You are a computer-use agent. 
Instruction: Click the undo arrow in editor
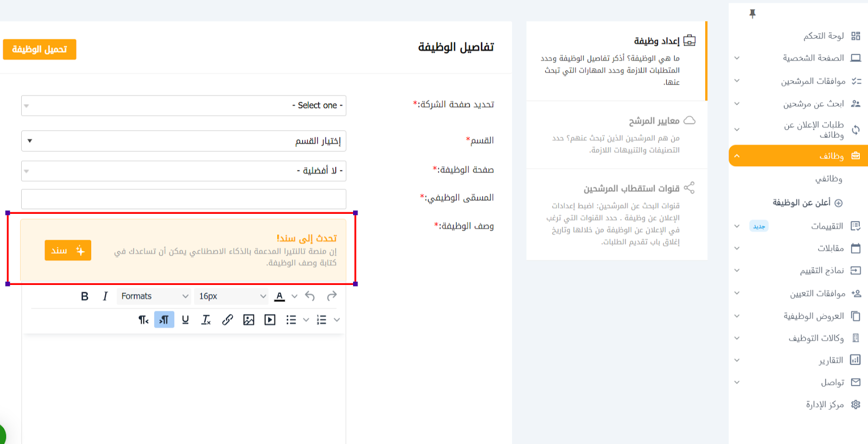tap(310, 296)
